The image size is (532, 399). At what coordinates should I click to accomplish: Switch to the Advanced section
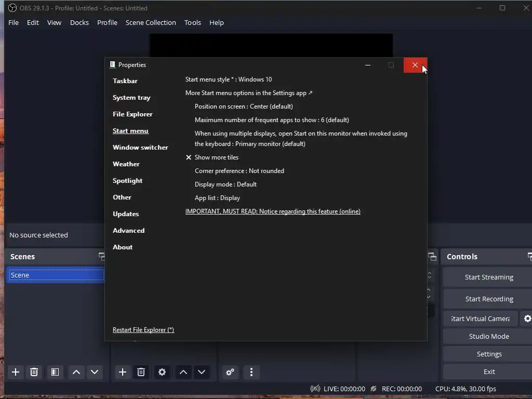point(129,230)
